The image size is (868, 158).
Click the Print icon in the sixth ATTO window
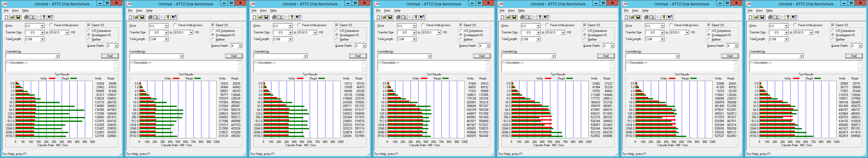click(x=646, y=17)
